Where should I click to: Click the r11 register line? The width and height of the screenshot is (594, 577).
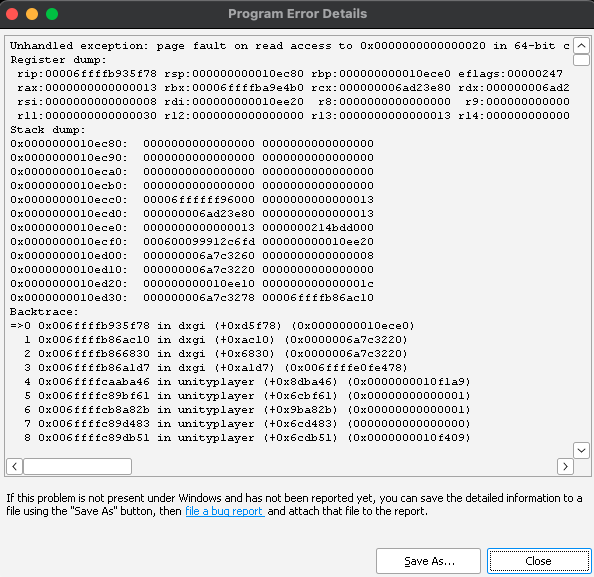pyautogui.click(x=293, y=116)
